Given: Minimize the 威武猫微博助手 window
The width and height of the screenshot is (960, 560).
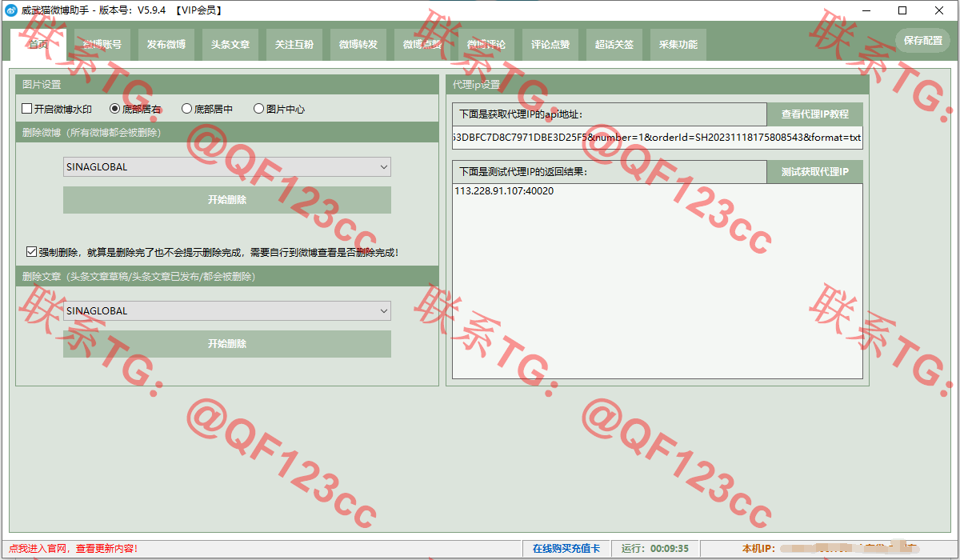Looking at the screenshot, I should tap(866, 10).
